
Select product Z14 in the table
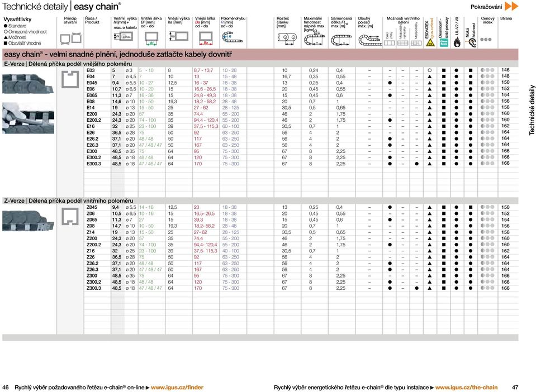click(91, 232)
